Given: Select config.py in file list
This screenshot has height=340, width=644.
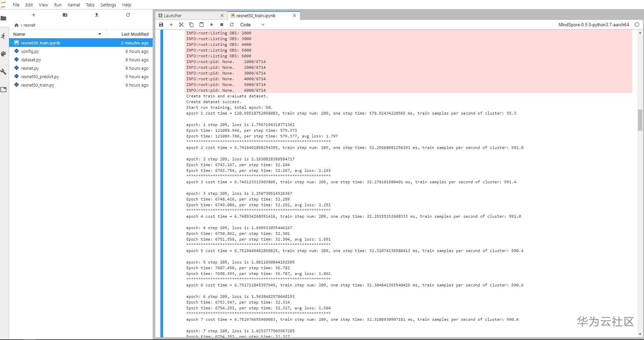Looking at the screenshot, I should [x=81, y=51].
